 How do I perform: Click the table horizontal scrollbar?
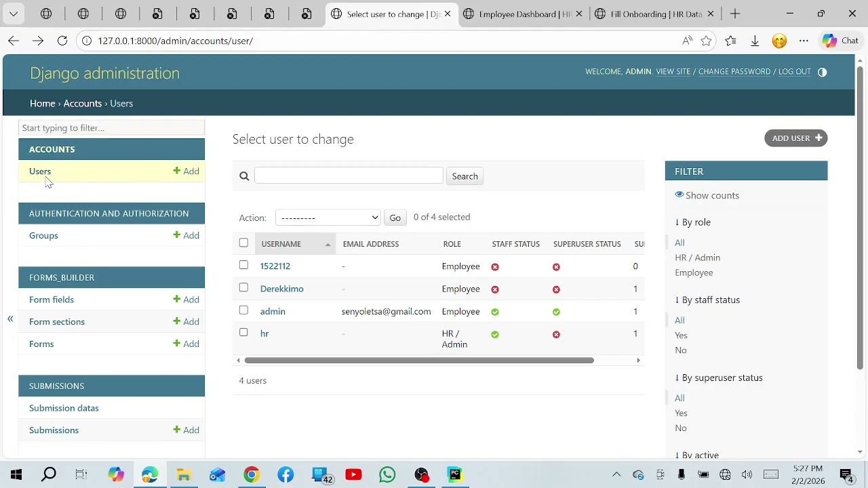[x=419, y=361]
